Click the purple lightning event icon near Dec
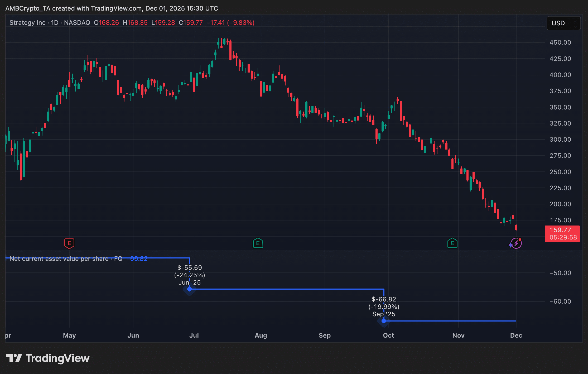 [516, 243]
